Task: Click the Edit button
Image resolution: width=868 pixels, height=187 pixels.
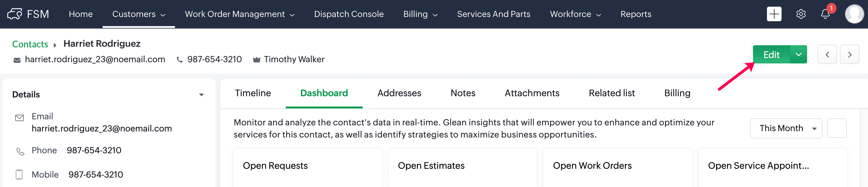Action: [771, 54]
